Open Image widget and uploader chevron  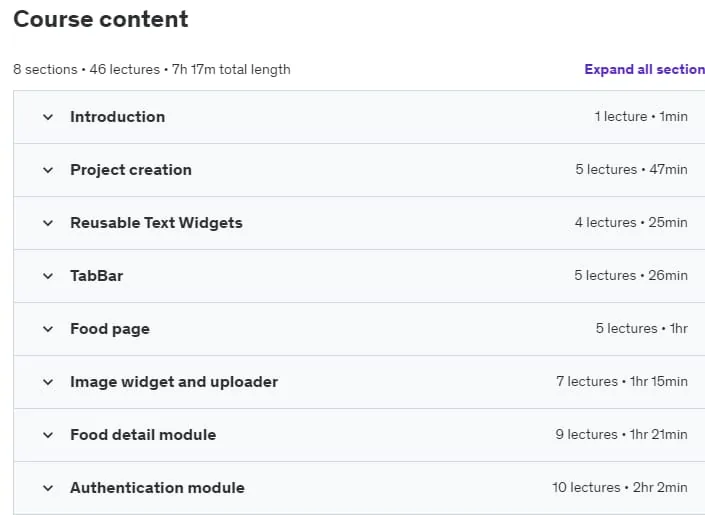[48, 382]
